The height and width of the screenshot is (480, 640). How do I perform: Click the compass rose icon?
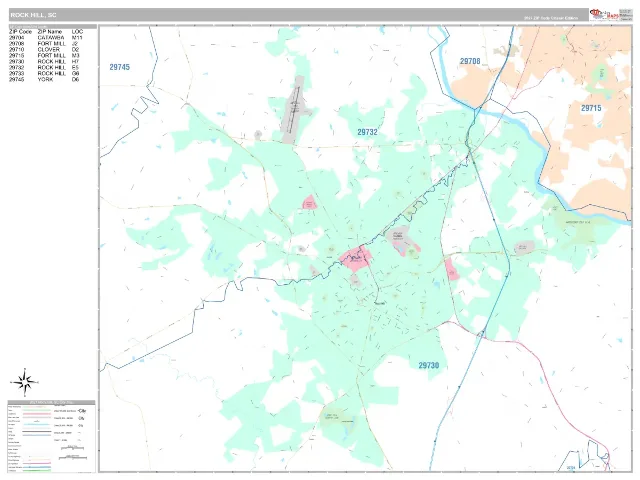(x=24, y=382)
